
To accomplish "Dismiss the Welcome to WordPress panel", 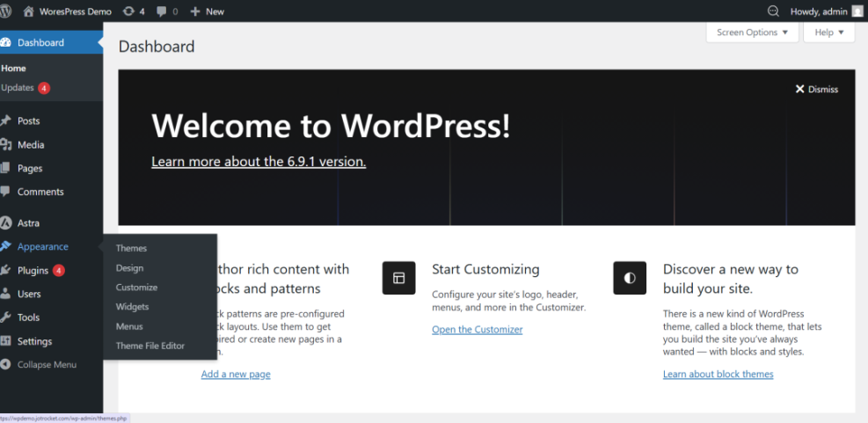I will pyautogui.click(x=816, y=89).
